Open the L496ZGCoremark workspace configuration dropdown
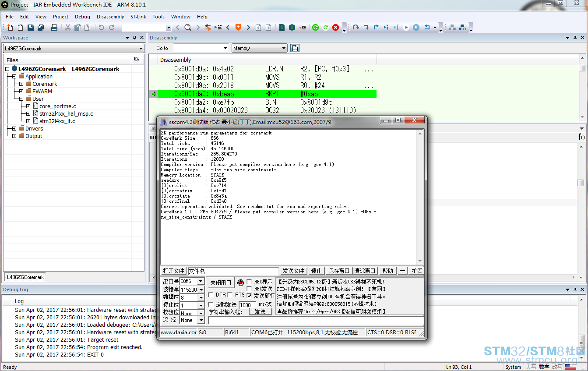The width and height of the screenshot is (588, 371). pyautogui.click(x=74, y=49)
